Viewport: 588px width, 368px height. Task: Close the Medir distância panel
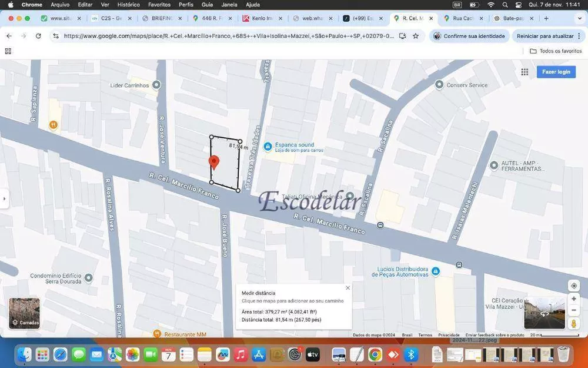348,288
